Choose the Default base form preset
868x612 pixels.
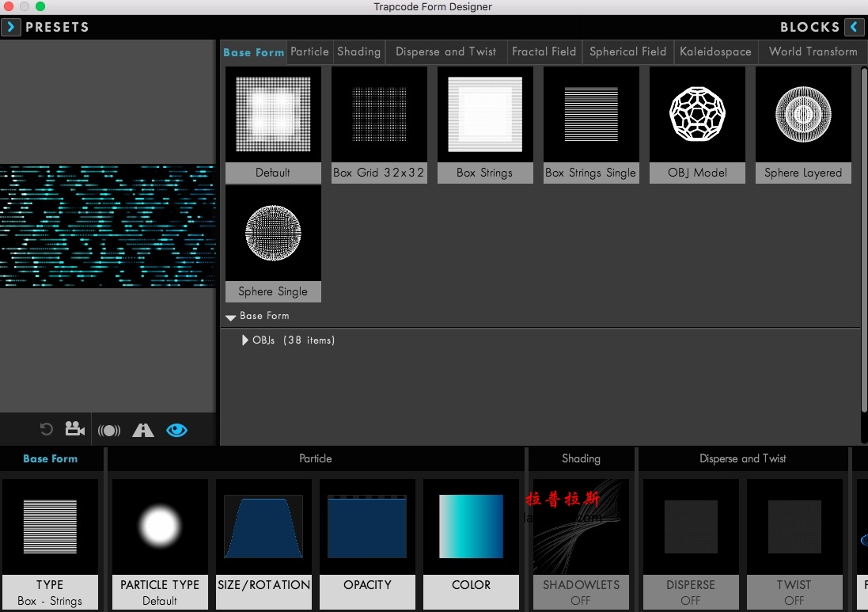coord(273,125)
